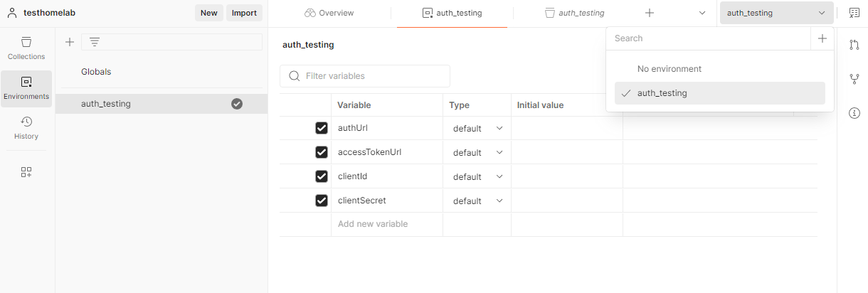This screenshot has width=868, height=293.
Task: Click the New button
Action: click(208, 13)
